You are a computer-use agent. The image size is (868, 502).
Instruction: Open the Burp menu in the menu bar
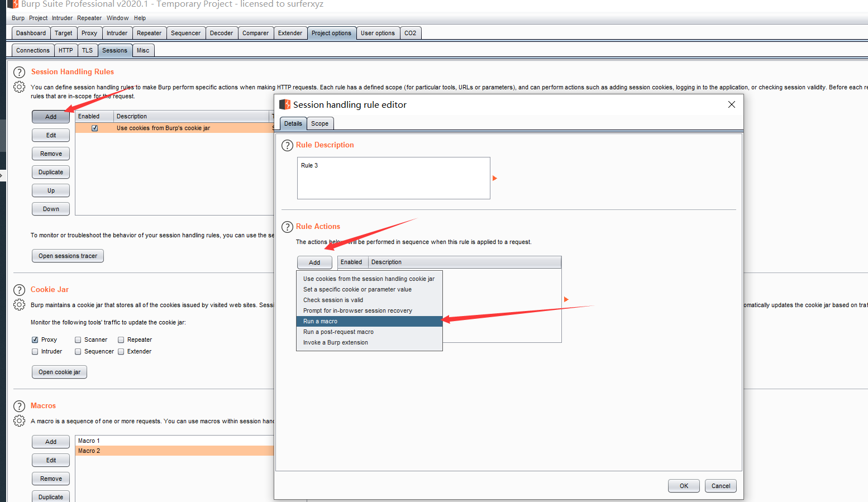pyautogui.click(x=18, y=18)
